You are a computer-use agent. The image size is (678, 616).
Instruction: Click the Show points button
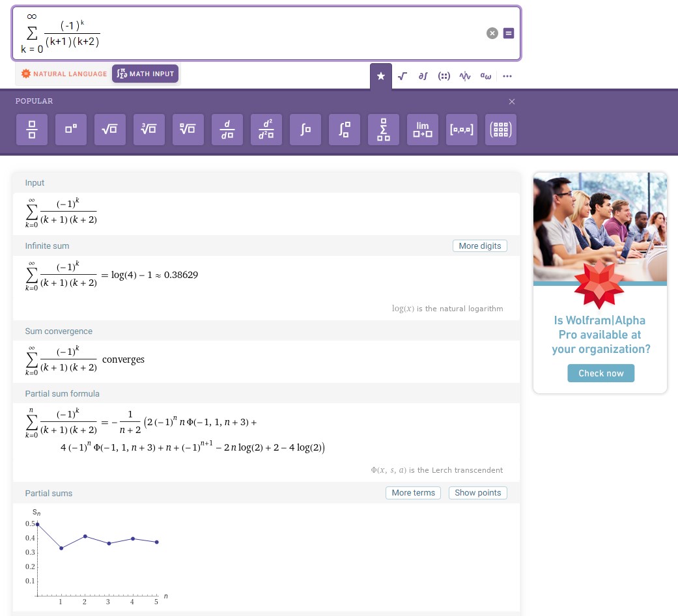coord(478,493)
